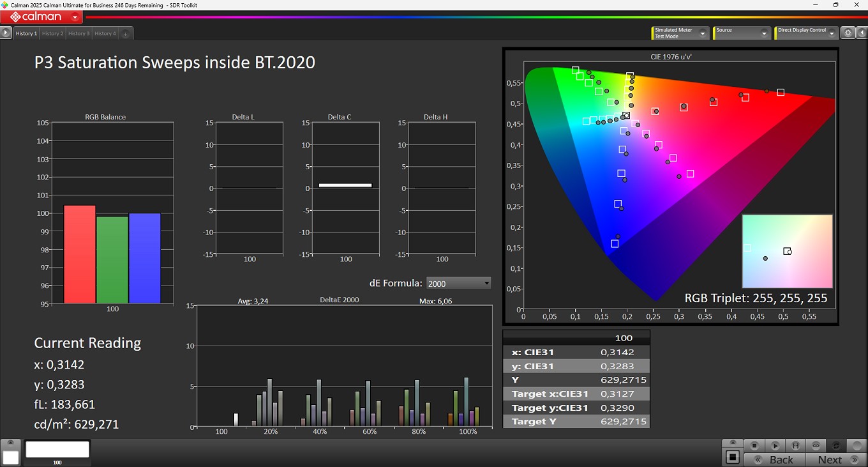Image resolution: width=868 pixels, height=467 pixels.
Task: Click the 629,2715 Y value cell
Action: [624, 379]
